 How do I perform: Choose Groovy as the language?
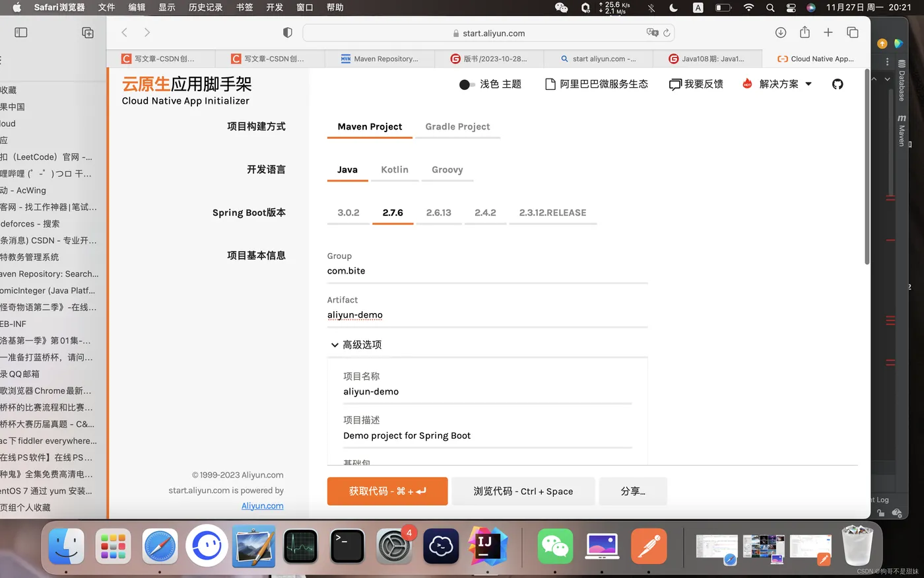coord(447,170)
